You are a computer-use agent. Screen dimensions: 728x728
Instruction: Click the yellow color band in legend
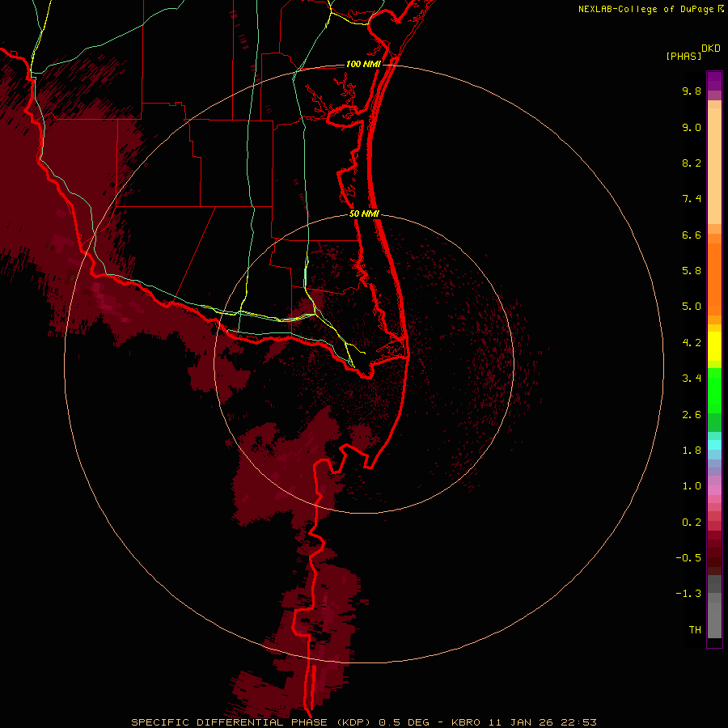tap(714, 345)
